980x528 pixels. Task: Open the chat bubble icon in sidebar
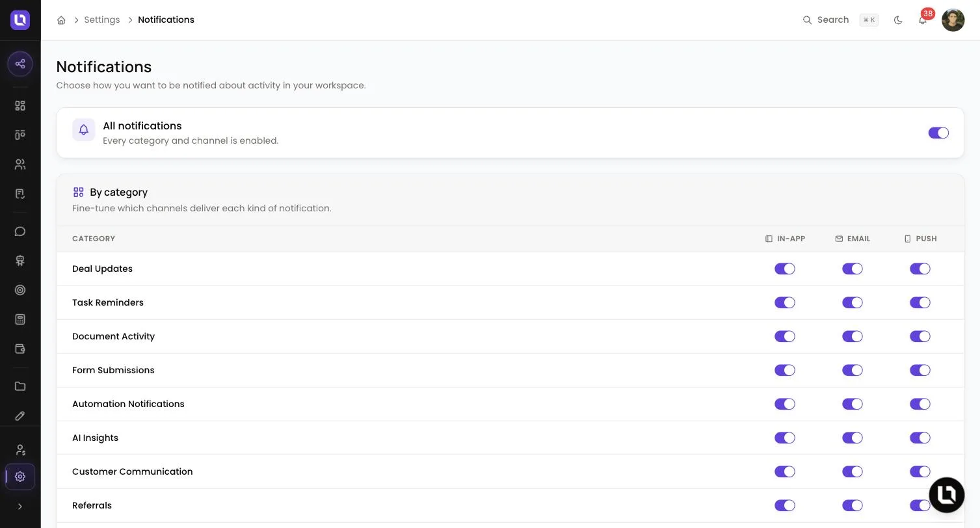click(20, 231)
